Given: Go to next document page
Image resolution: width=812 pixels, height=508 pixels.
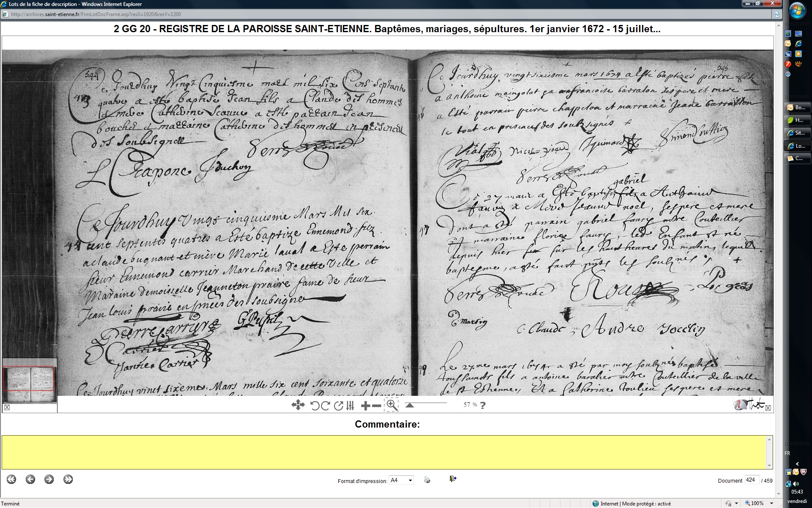Looking at the screenshot, I should tap(49, 479).
